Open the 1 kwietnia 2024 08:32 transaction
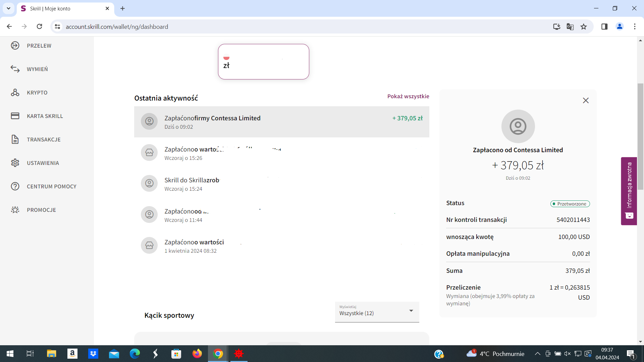Image resolution: width=644 pixels, height=362 pixels. pos(282,246)
